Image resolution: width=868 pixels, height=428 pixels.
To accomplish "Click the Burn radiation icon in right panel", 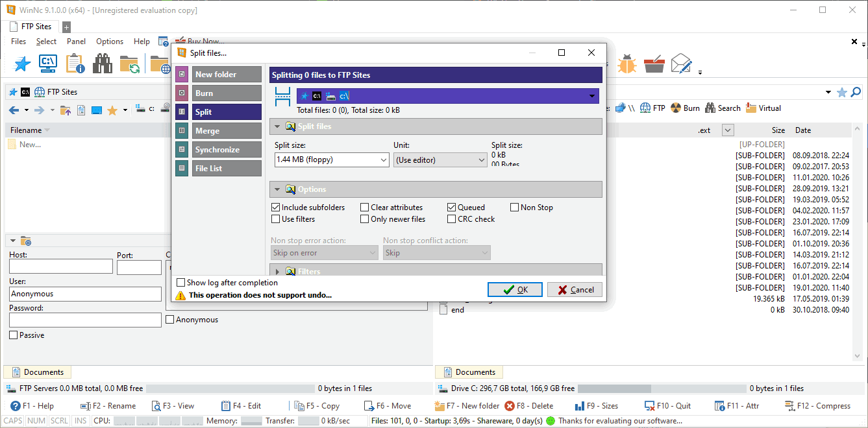I will tap(685, 108).
